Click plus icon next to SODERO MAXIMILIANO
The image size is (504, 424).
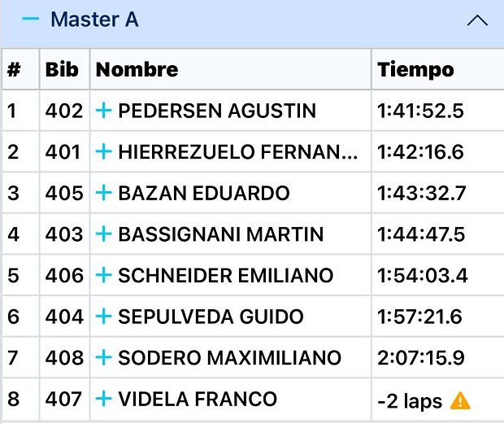coord(103,358)
